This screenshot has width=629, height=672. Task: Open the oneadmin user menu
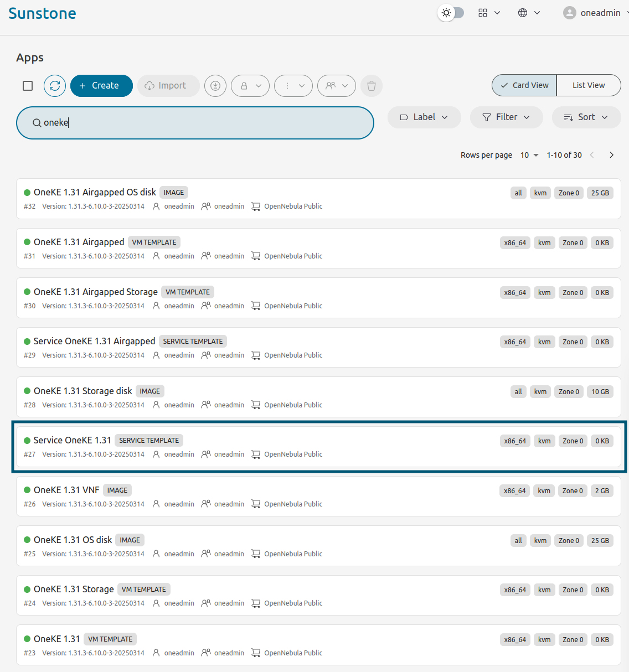[x=596, y=13]
